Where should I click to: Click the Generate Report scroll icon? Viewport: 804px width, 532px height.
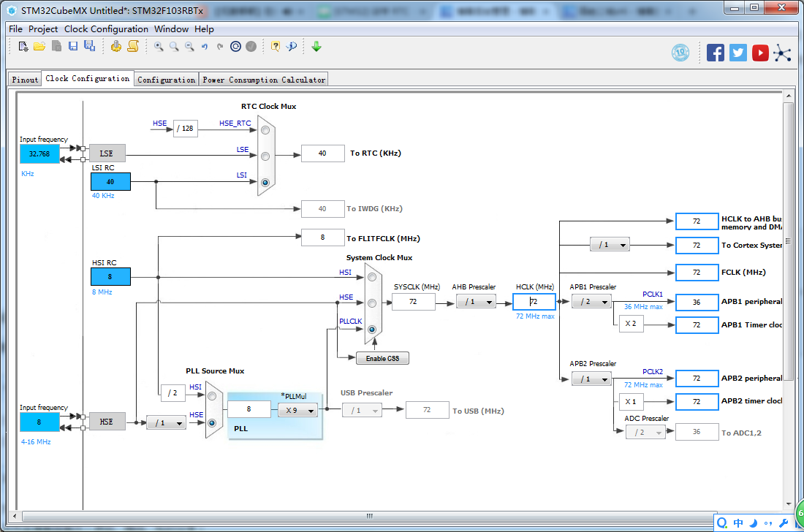tap(133, 47)
